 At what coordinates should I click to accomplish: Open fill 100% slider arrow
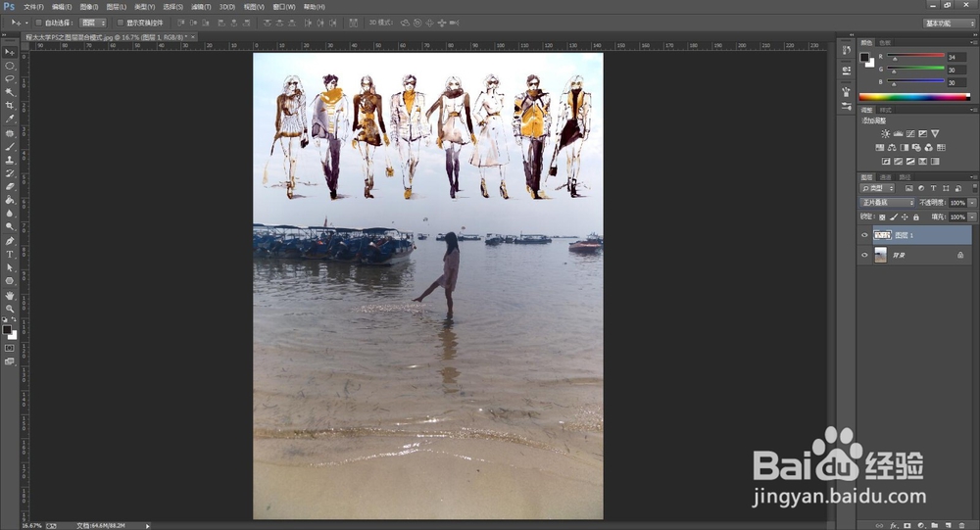[x=972, y=217]
